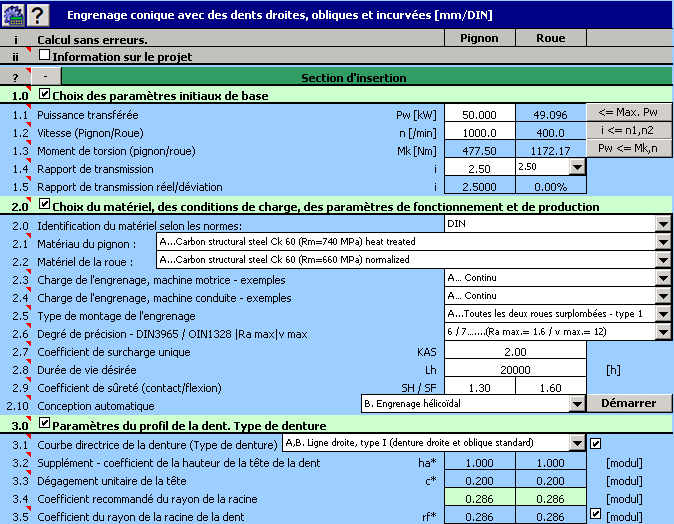The width and height of the screenshot is (674, 524).
Task: Click 'Dégagement unitaire de la tête' label
Action: (x=112, y=481)
